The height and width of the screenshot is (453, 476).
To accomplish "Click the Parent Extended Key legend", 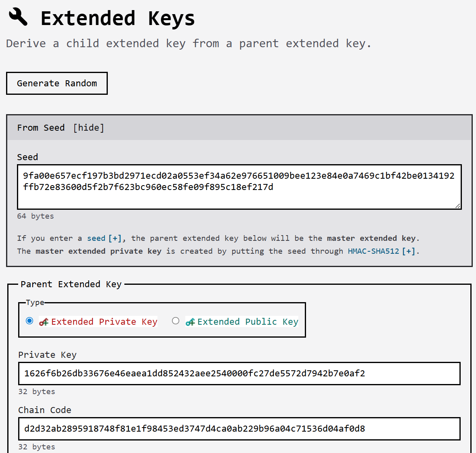I will point(71,284).
